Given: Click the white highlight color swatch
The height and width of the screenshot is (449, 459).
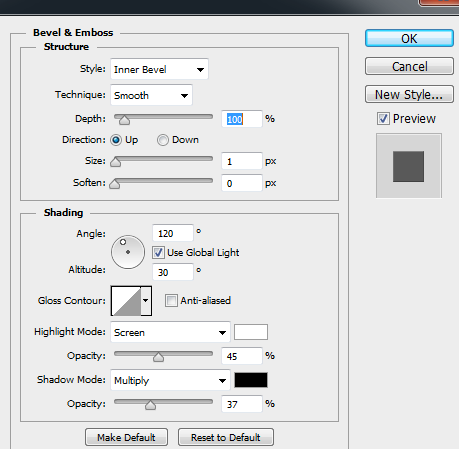Looking at the screenshot, I should [x=251, y=332].
